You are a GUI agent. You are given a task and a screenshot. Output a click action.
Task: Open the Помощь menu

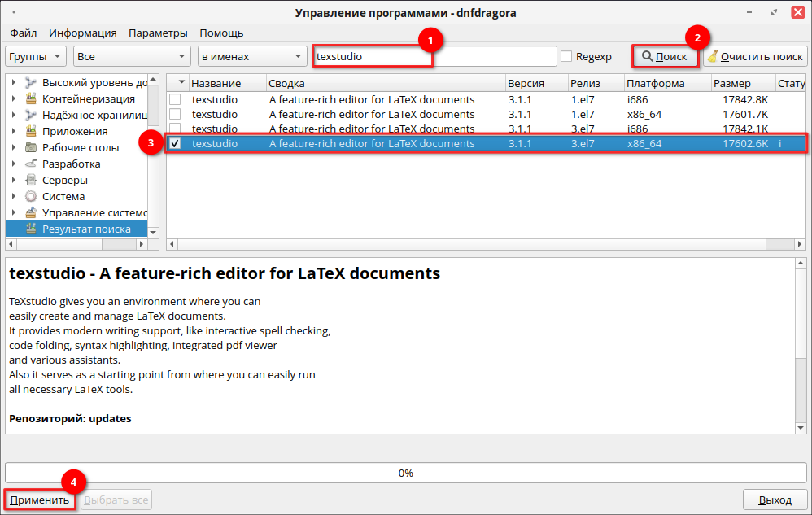(221, 33)
